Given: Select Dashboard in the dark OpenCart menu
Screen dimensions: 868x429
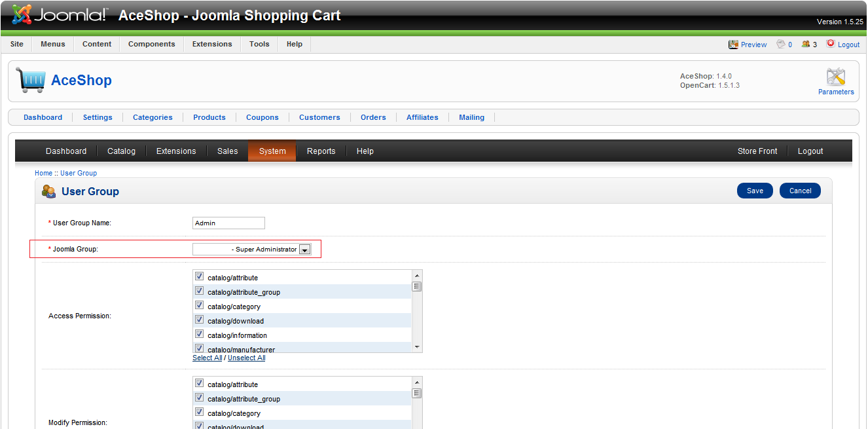Looking at the screenshot, I should tap(66, 151).
